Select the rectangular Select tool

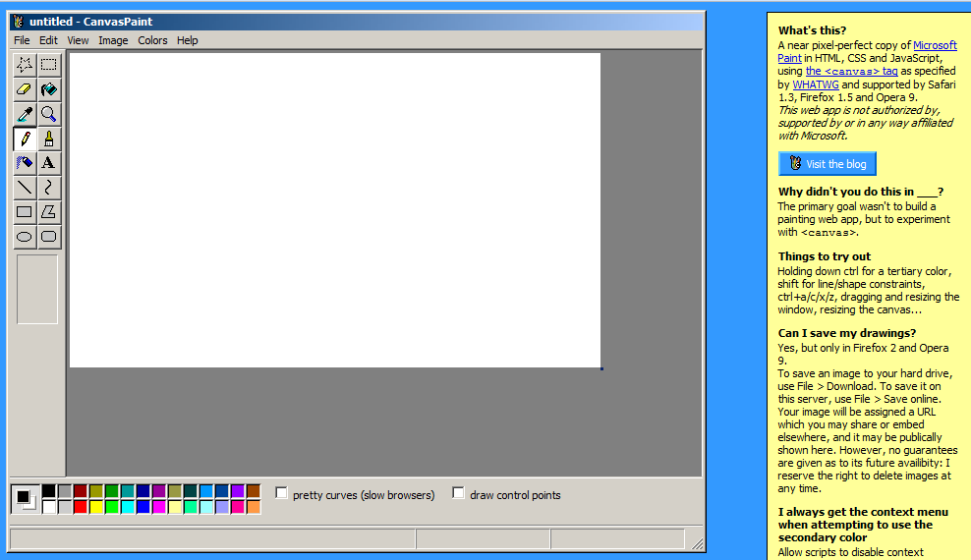(x=49, y=65)
